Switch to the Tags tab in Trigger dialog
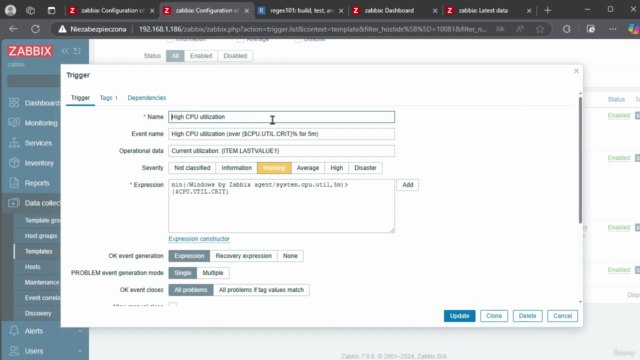640x360 pixels. 109,98
